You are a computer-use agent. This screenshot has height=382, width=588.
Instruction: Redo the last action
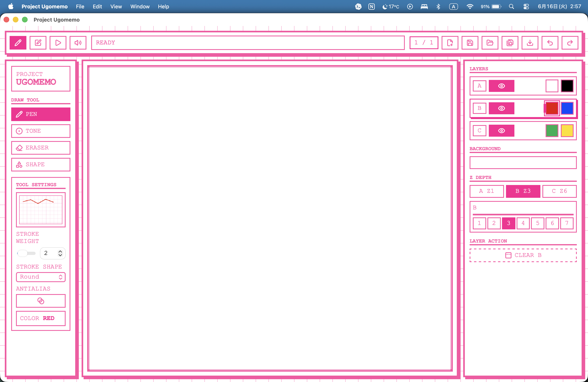(x=570, y=43)
